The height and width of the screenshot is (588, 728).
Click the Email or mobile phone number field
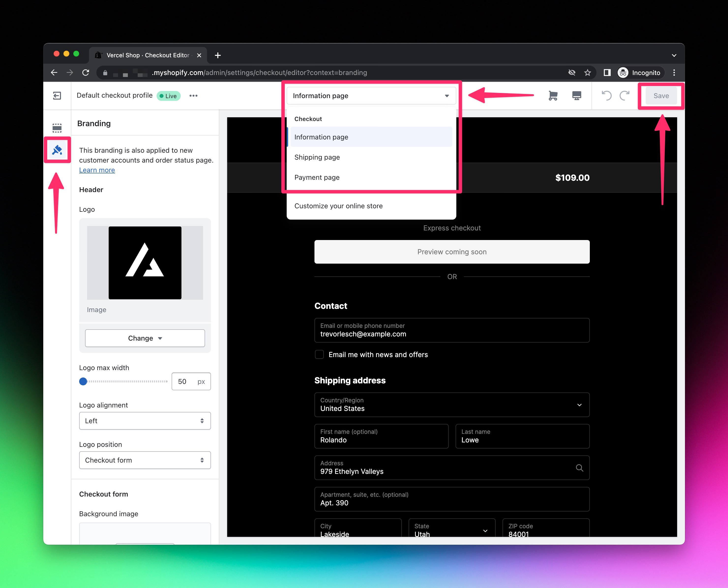[x=452, y=330]
